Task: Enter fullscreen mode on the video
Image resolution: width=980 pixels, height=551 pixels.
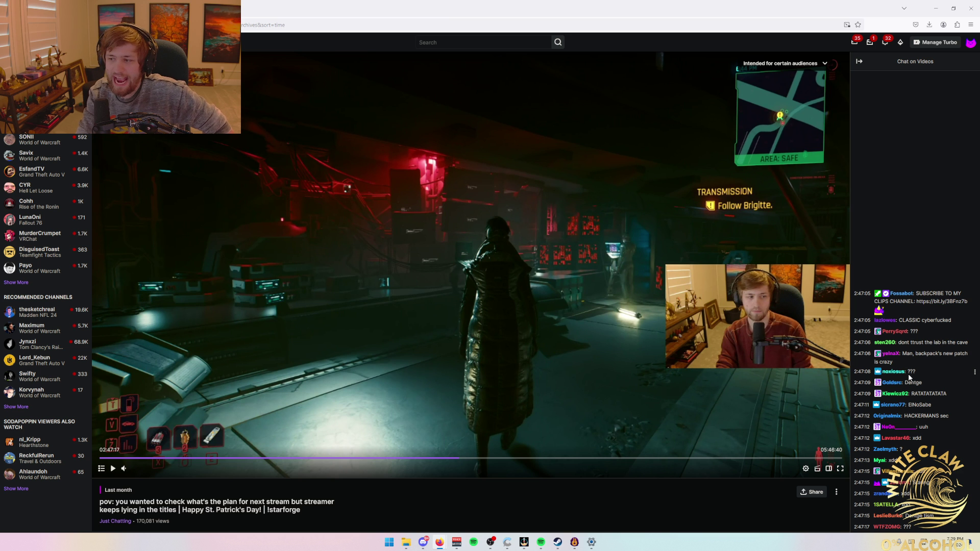Action: pos(841,468)
